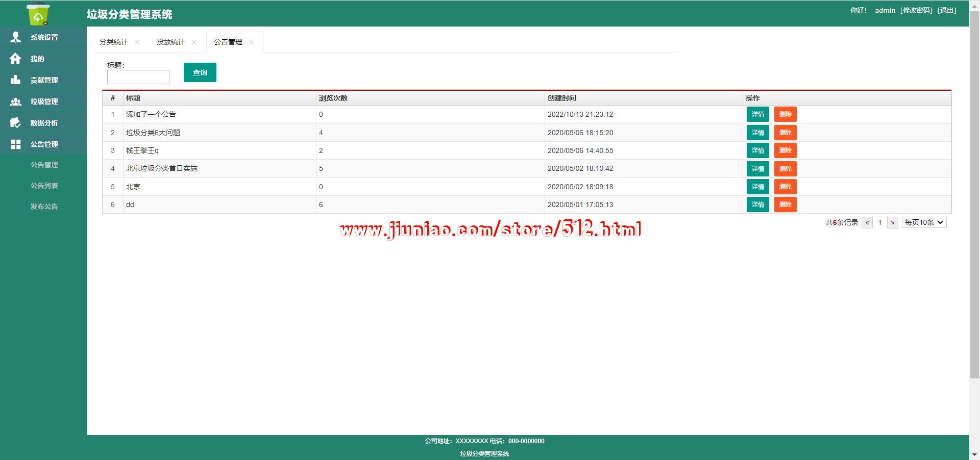Image resolution: width=980 pixels, height=460 pixels.
Task: Click the scrollbar down arrow
Action: click(x=975, y=454)
